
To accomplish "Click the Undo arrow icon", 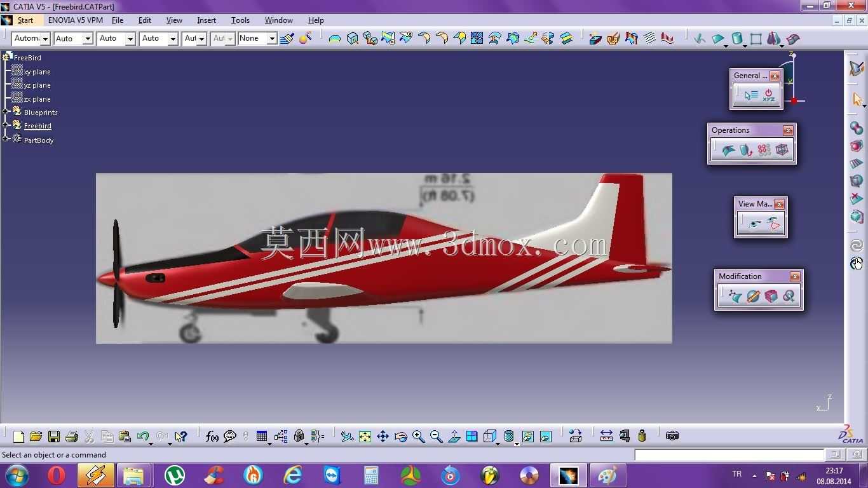I will click(x=143, y=437).
